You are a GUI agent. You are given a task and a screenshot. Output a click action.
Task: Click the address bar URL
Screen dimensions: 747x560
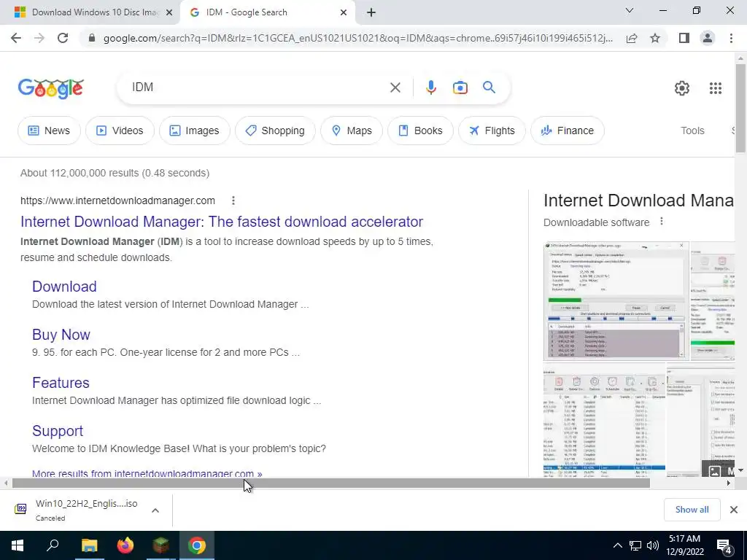coord(357,38)
